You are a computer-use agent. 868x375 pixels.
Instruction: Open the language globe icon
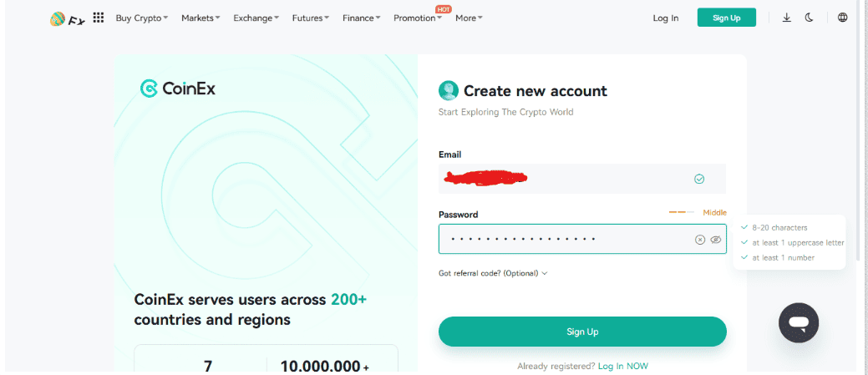tap(843, 18)
